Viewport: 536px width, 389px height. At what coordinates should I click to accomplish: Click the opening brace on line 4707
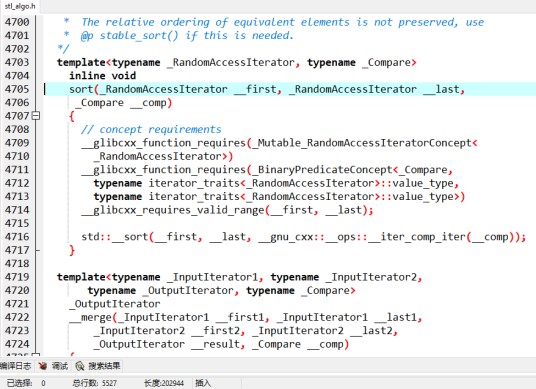pos(72,116)
